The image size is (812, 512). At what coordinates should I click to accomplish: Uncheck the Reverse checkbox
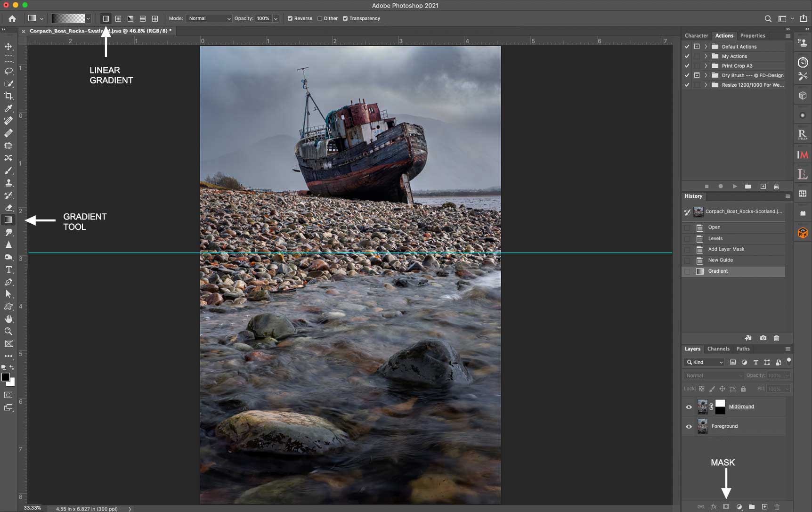pos(290,18)
